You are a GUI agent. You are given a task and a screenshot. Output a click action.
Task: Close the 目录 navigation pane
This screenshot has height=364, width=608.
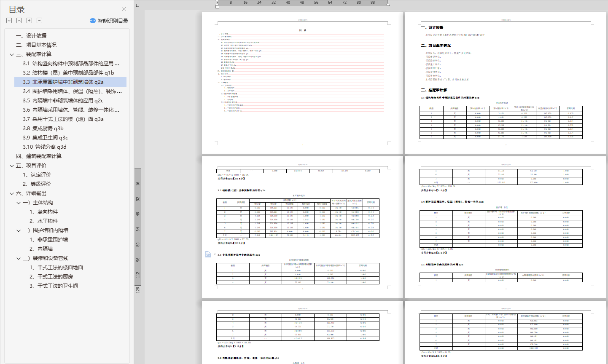pos(124,9)
